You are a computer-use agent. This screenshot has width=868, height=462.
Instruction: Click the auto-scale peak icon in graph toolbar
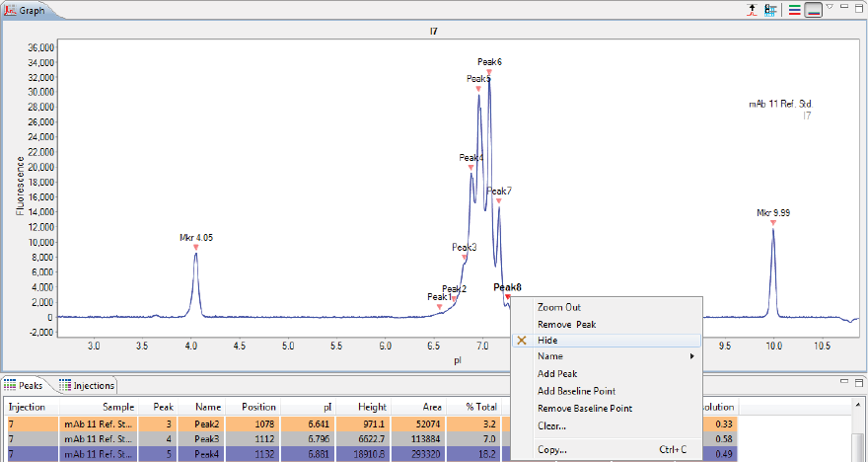(752, 10)
